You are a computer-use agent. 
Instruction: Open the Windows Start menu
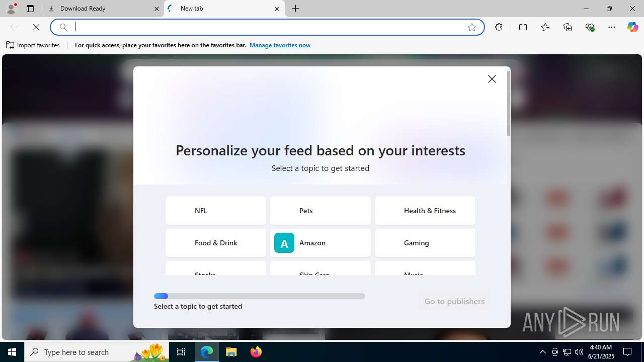pos(12,352)
